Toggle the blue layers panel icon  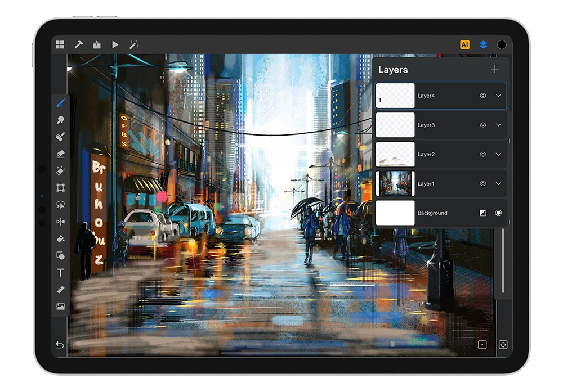point(483,44)
